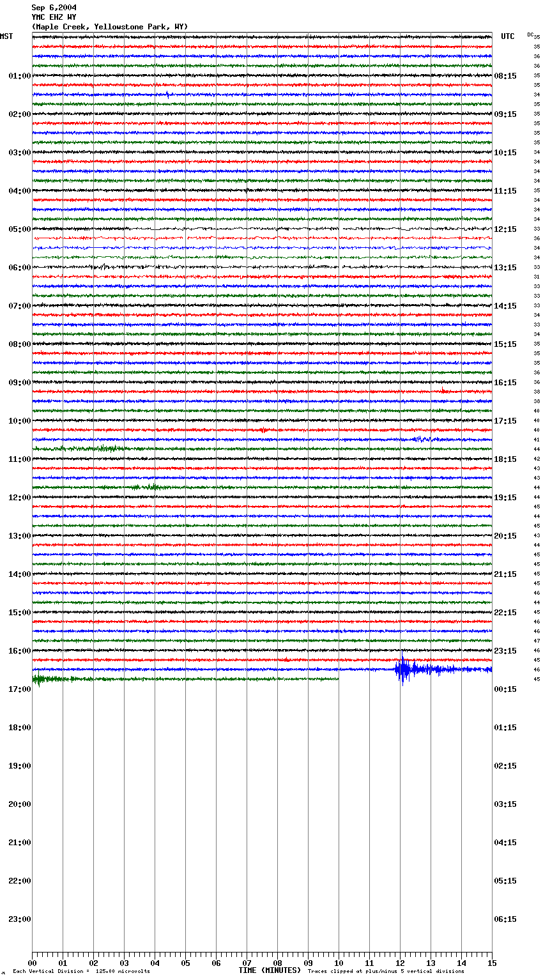This screenshot has height=980, width=543.
Task: Select the 03:00 MST time label
Action: coord(20,153)
